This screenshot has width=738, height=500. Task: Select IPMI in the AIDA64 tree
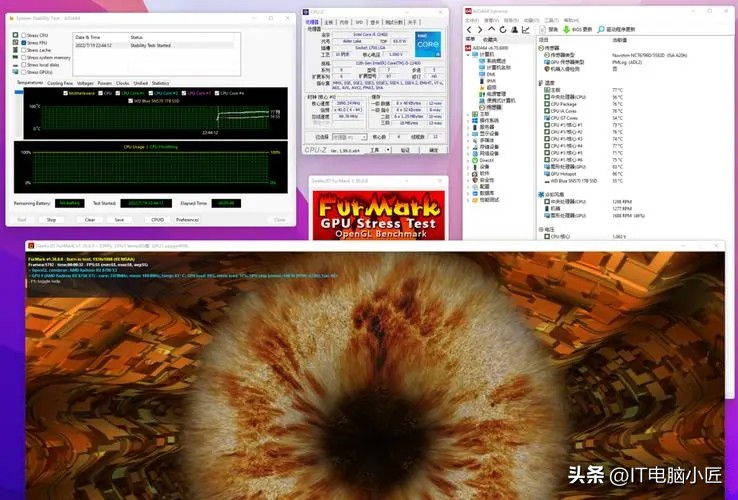(487, 81)
